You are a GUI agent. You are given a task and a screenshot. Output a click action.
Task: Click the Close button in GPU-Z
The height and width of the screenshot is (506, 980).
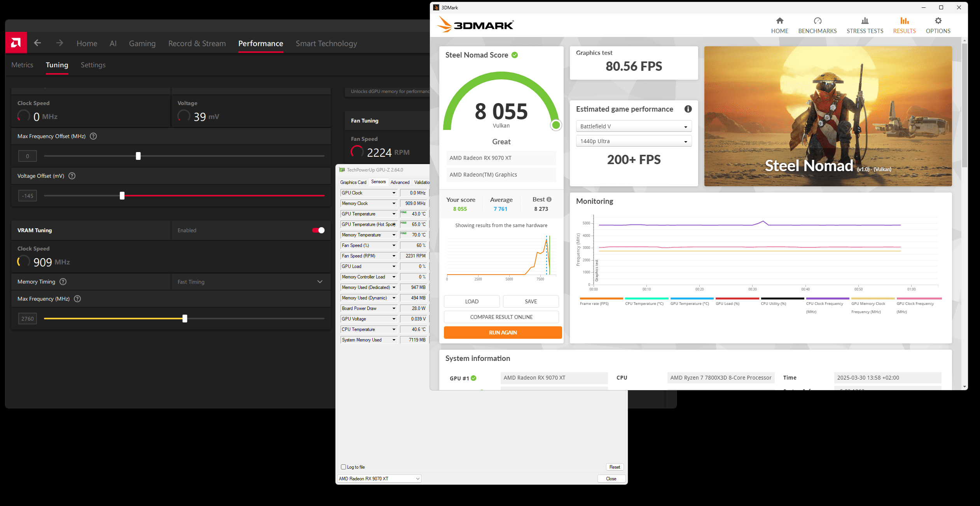(x=611, y=479)
